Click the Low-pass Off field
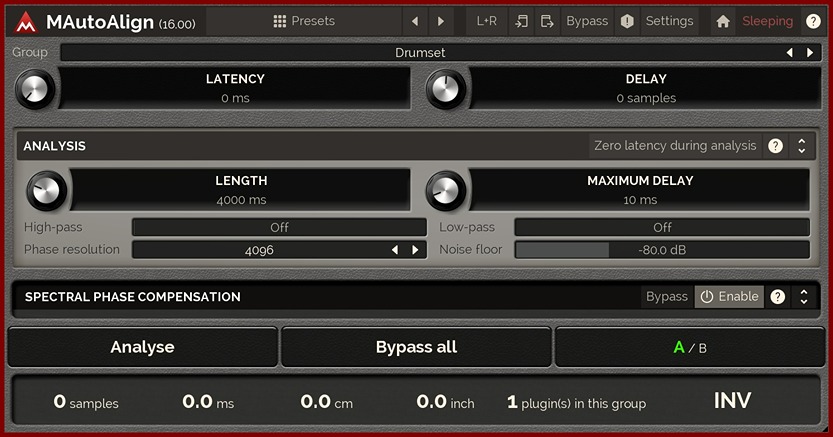The image size is (833, 437). click(x=662, y=227)
